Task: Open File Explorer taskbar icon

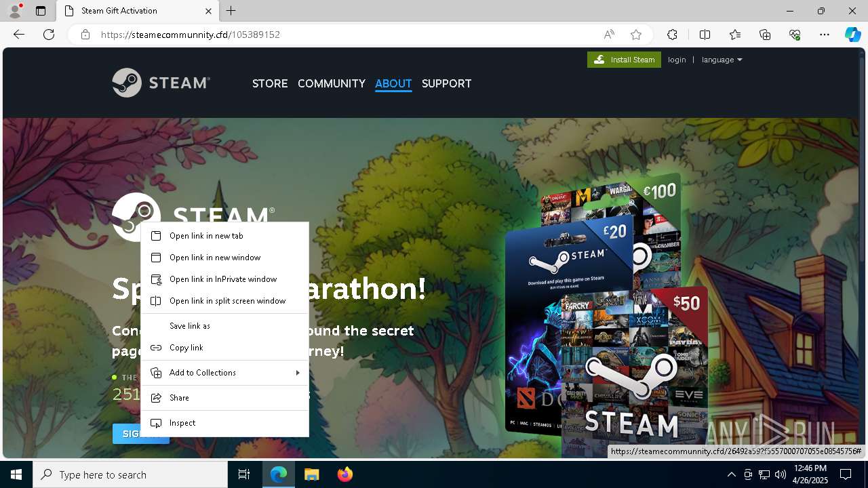Action: click(311, 474)
